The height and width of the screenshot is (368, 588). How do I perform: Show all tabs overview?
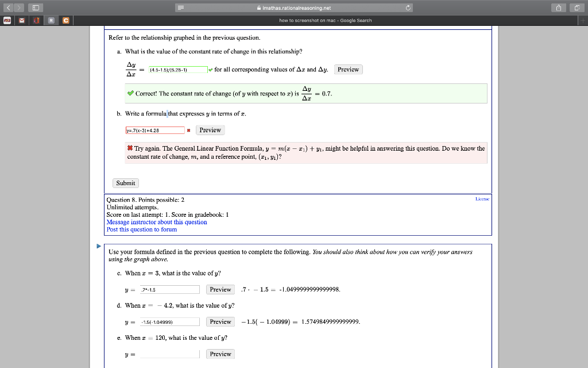pyautogui.click(x=577, y=7)
